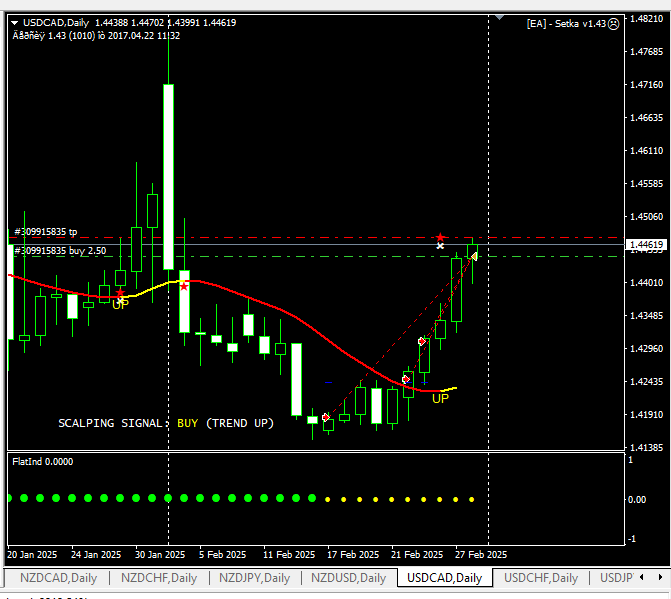Viewport: 671px width, 599px height.
Task: Switch to NZDJPY,Daily chart tab
Action: point(255,578)
